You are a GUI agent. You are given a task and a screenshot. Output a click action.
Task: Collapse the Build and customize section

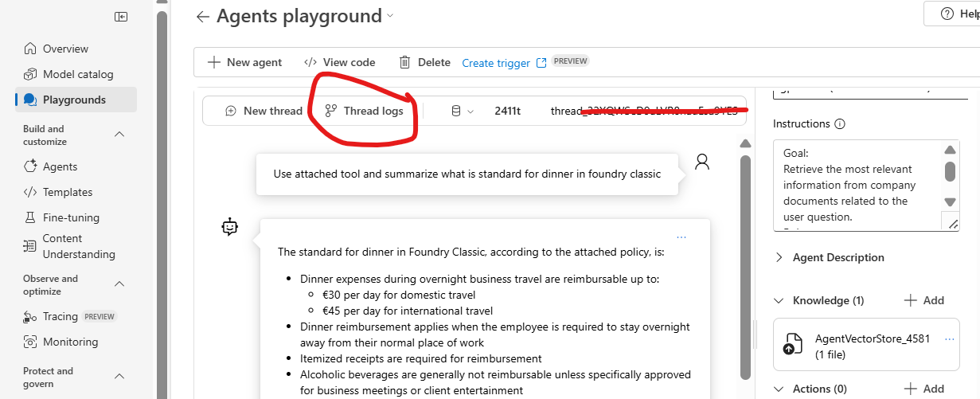[120, 135]
